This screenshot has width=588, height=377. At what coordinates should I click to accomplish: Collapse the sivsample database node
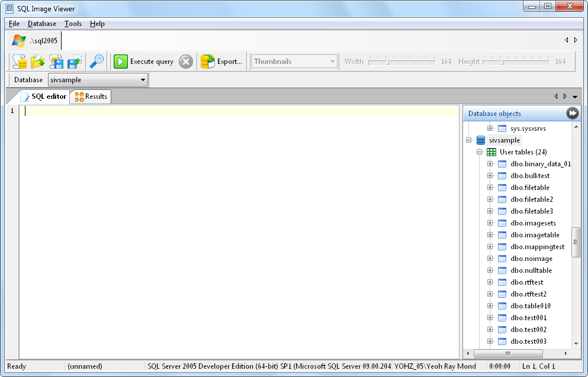pos(468,140)
